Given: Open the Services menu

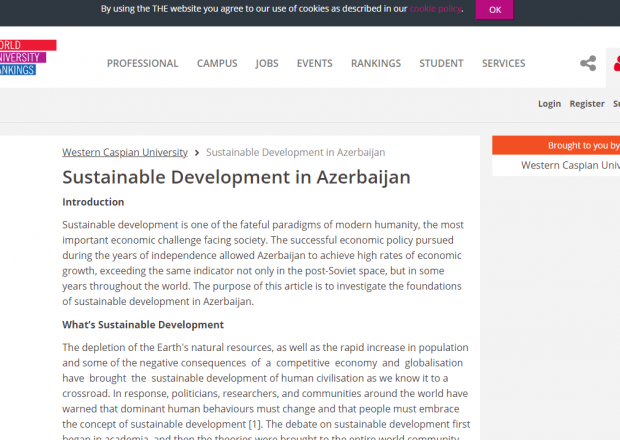Looking at the screenshot, I should 503,63.
